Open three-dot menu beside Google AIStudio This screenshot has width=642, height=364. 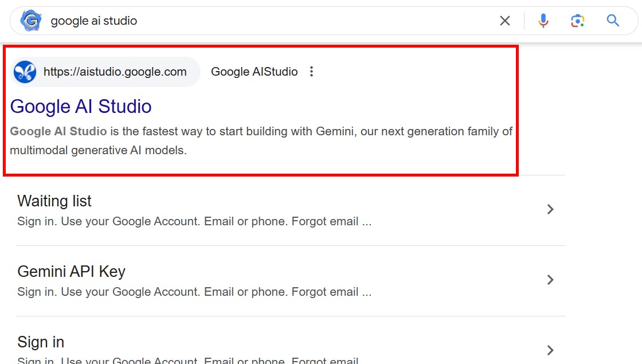point(312,72)
